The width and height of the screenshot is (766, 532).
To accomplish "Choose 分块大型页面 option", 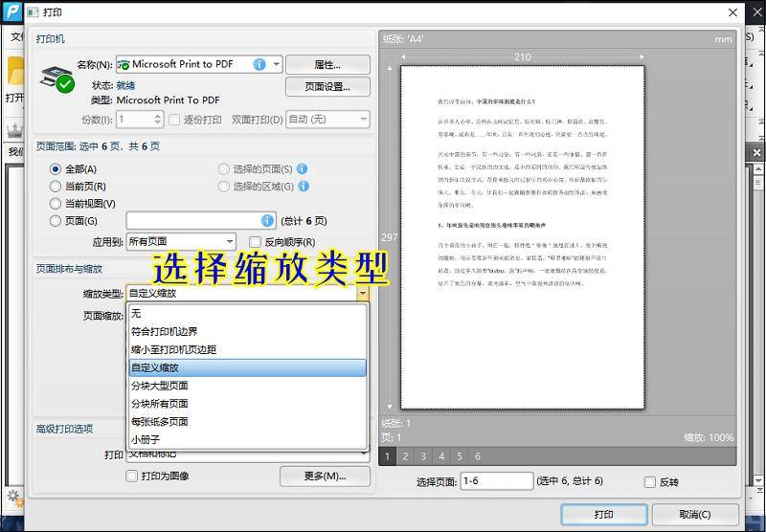I will tap(247, 386).
